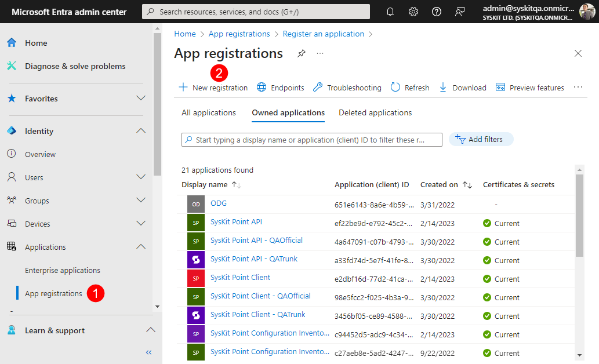Open the settings gear
The image size is (599, 364).
413,11
